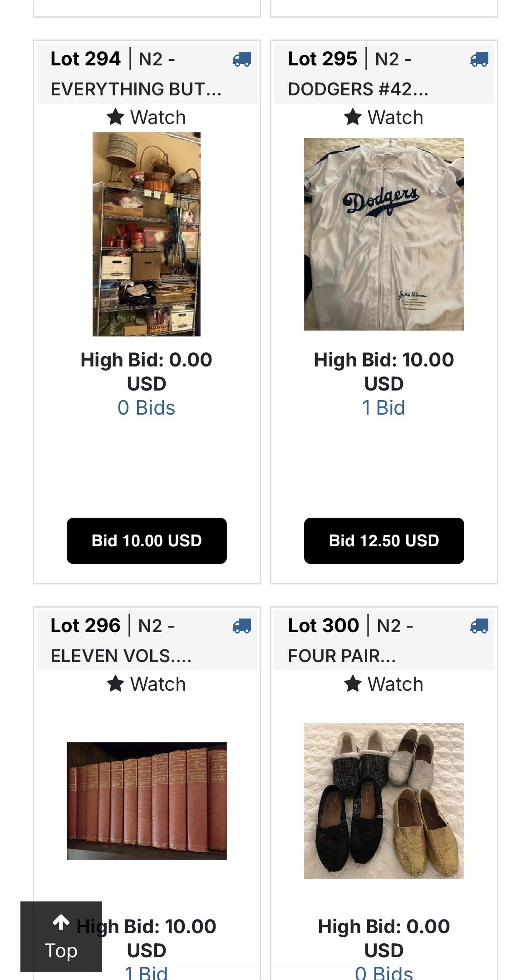This screenshot has width=531, height=980.
Task: Place Bid 10.00 USD on Lot 294
Action: click(x=147, y=541)
